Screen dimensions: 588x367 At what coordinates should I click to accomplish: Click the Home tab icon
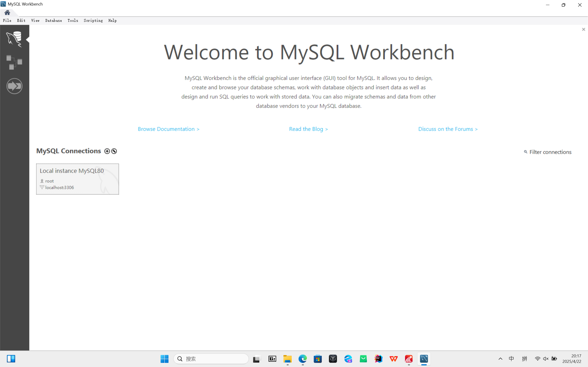(7, 13)
